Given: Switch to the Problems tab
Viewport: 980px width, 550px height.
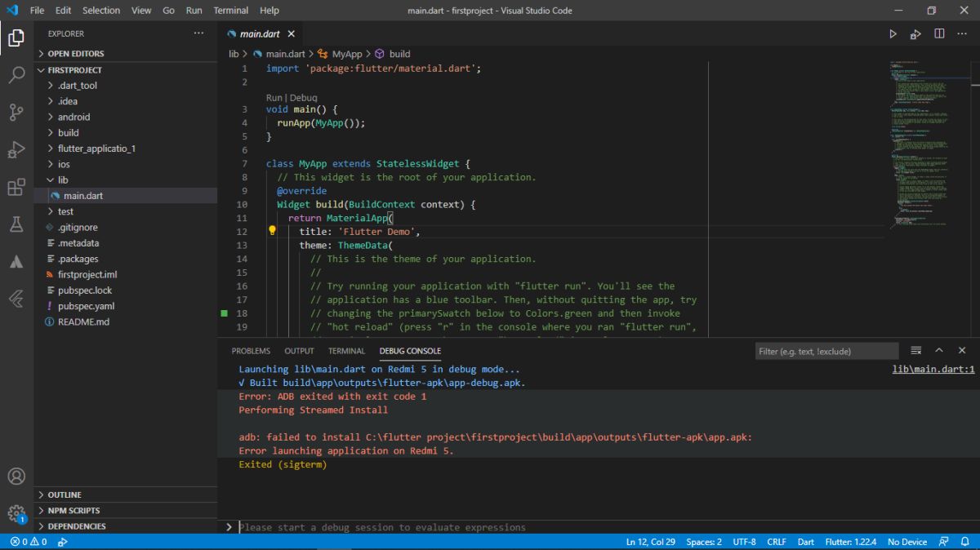Looking at the screenshot, I should pyautogui.click(x=251, y=351).
